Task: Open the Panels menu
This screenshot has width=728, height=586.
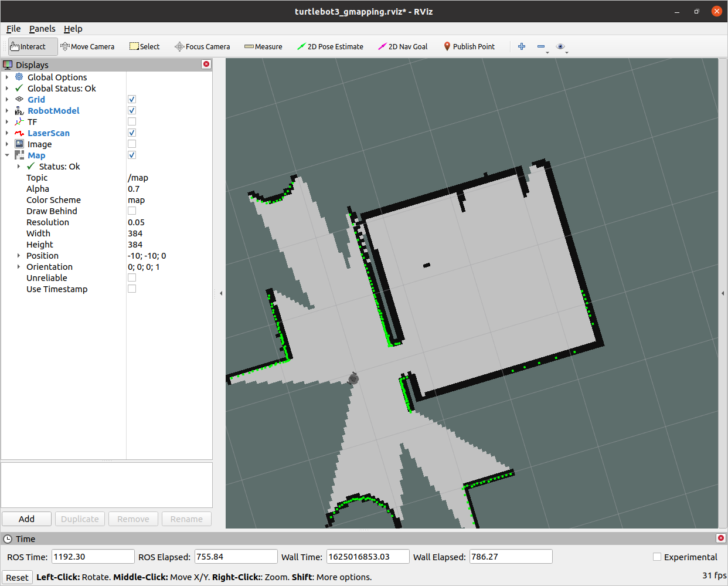Action: click(42, 29)
